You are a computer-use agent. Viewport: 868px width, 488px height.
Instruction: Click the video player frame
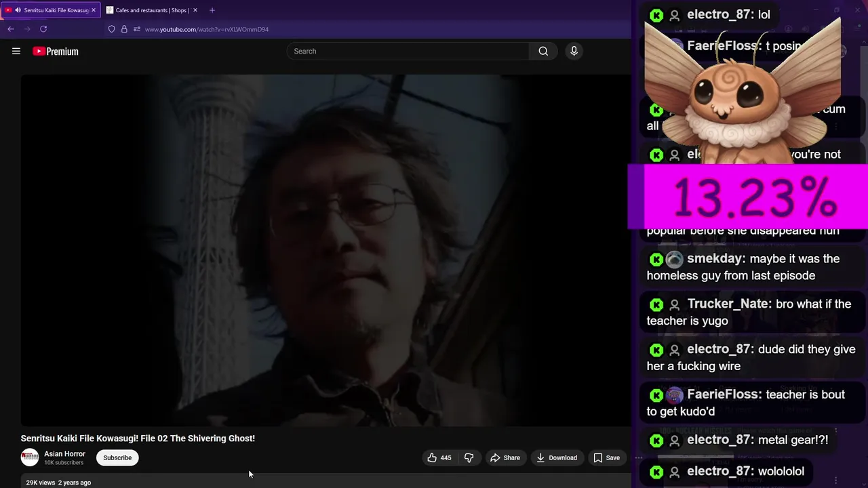(x=325, y=250)
